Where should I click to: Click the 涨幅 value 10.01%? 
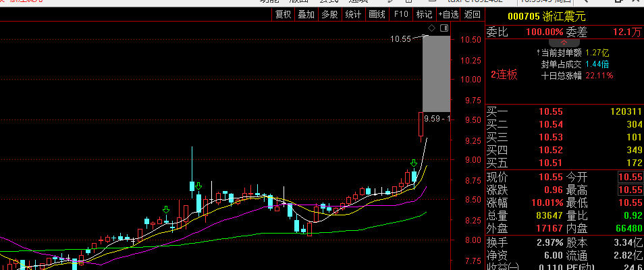pyautogui.click(x=547, y=202)
